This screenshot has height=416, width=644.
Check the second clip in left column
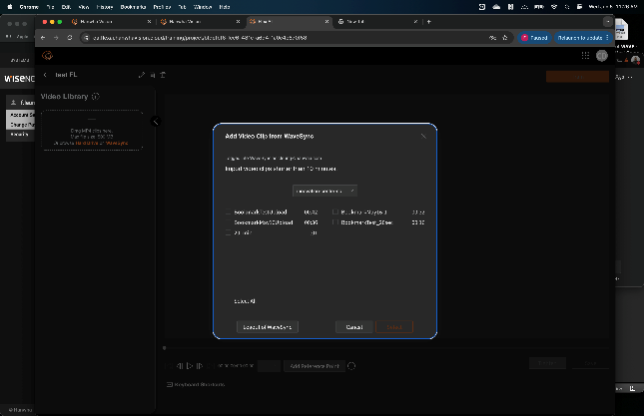click(x=229, y=223)
